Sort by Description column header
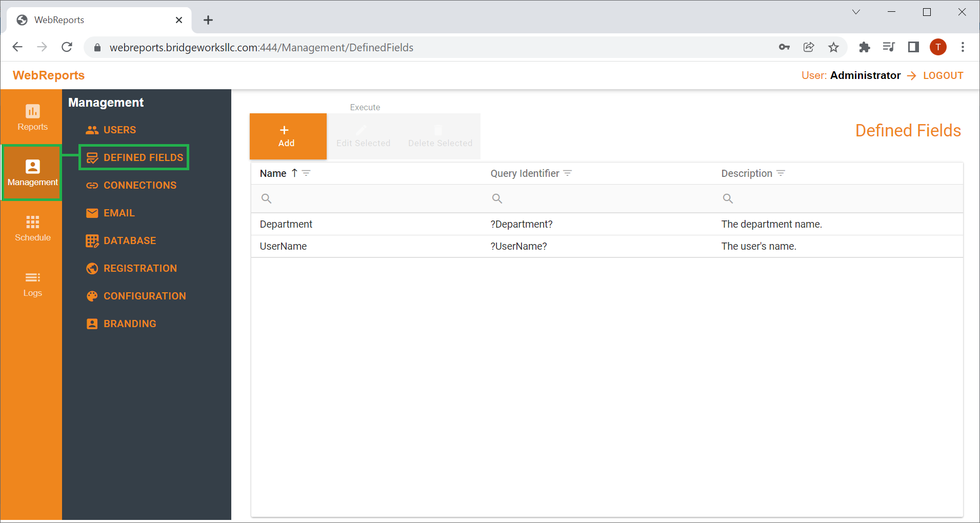 747,173
